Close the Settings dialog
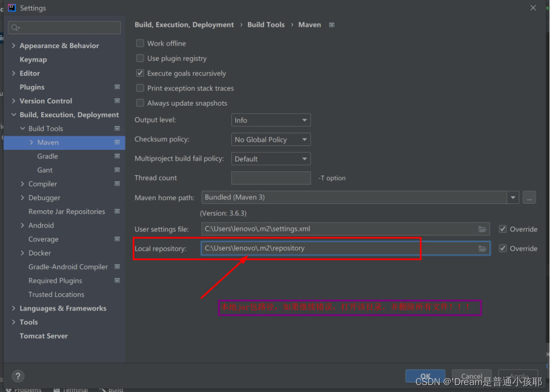The width and height of the screenshot is (550, 392). pyautogui.click(x=533, y=8)
